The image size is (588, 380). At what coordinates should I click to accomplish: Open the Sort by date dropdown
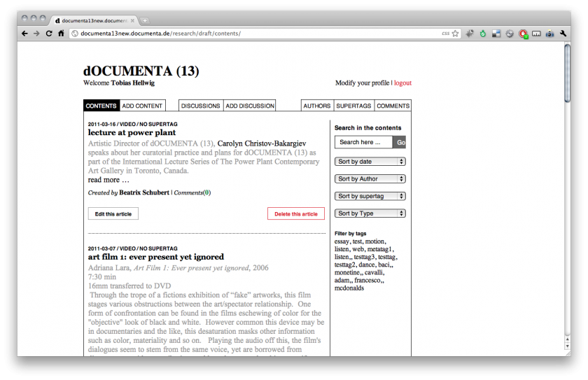pyautogui.click(x=370, y=162)
